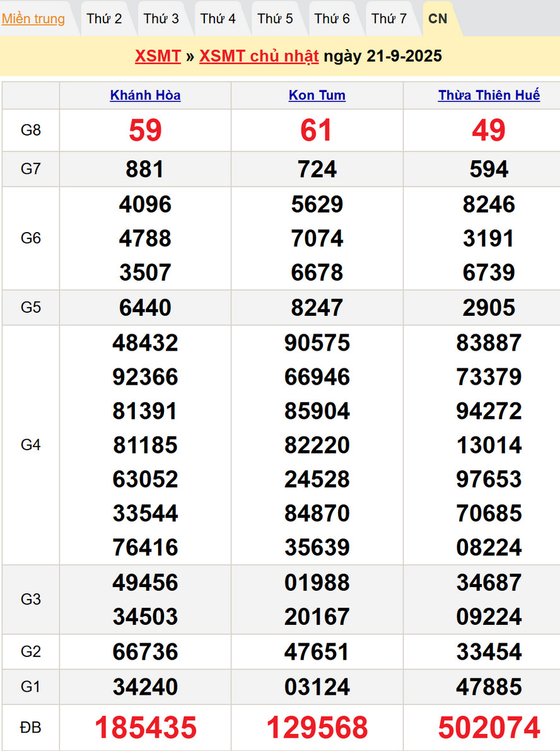Click the ĐB row label
The height and width of the screenshot is (751, 560).
30,728
